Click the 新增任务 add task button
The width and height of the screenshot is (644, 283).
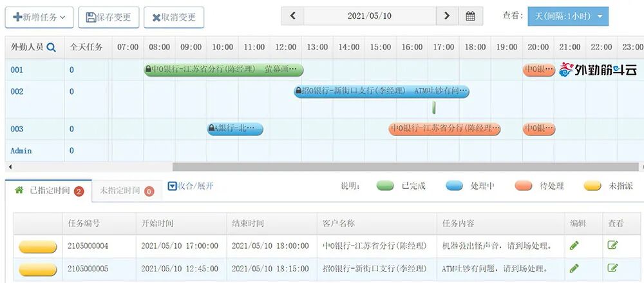[39, 17]
